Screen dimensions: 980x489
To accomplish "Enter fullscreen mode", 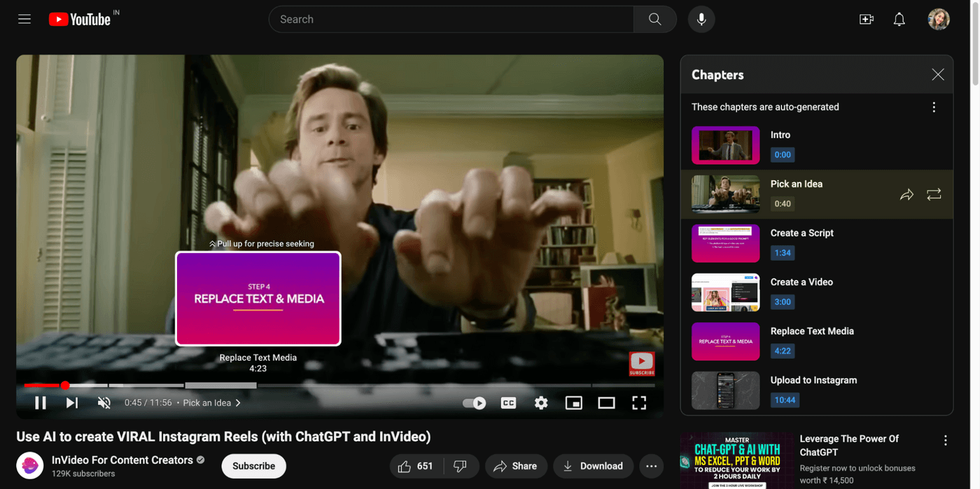I will (638, 402).
